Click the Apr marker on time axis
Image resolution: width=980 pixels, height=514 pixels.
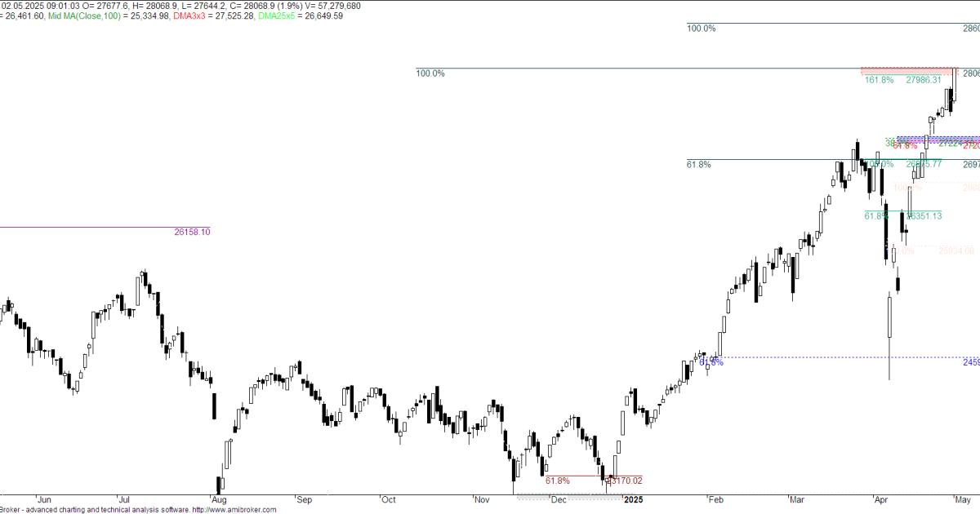(x=881, y=499)
